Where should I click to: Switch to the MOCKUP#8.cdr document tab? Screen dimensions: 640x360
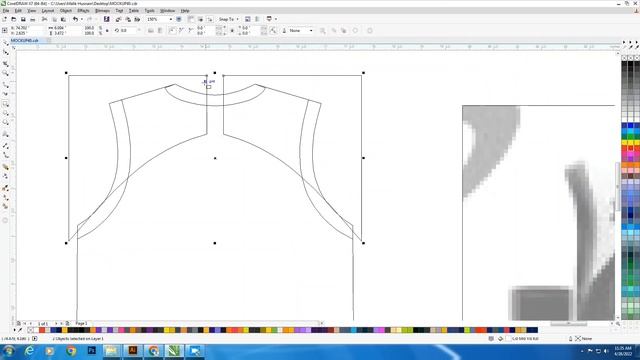(24, 40)
